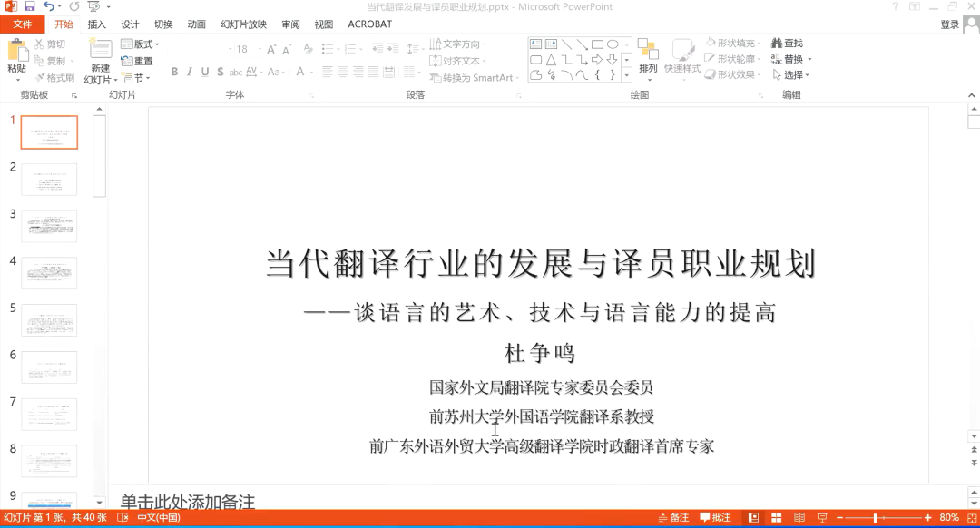Open Arrange (排列) dropdown
Image resolution: width=980 pixels, height=528 pixels.
(648, 61)
